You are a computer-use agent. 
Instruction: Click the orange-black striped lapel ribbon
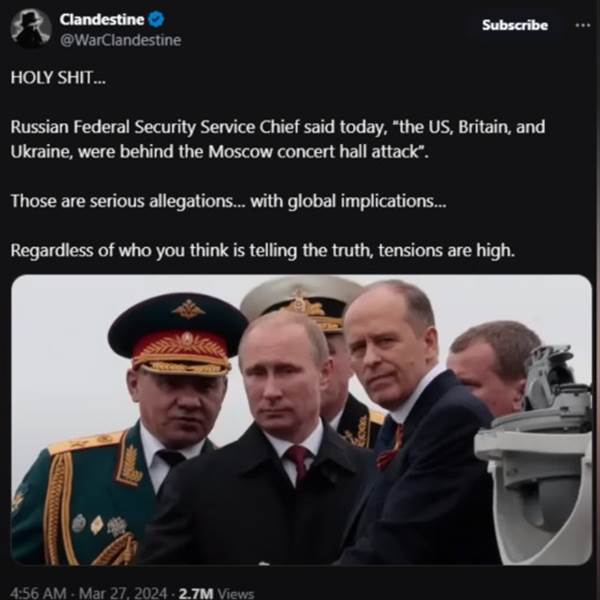coord(390,446)
